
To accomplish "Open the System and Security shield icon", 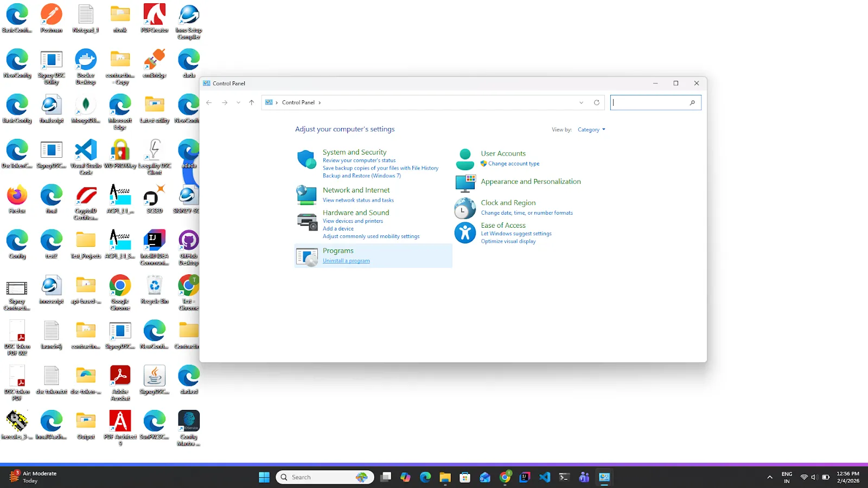I will (x=307, y=159).
